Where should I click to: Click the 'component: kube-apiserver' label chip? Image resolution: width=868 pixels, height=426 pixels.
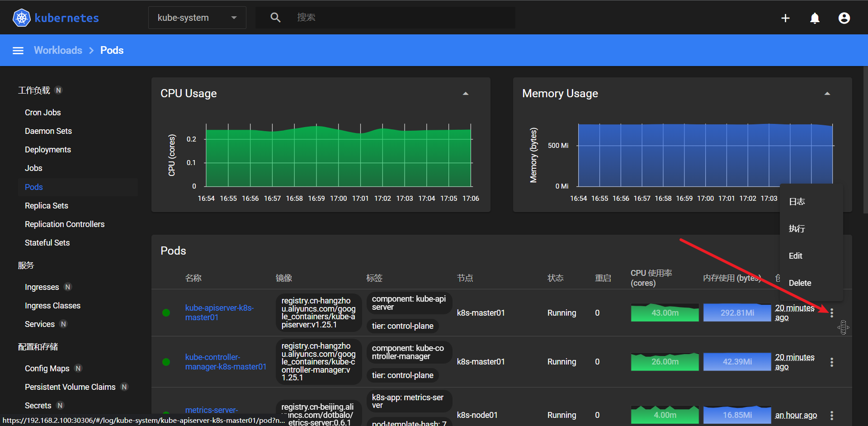(x=409, y=303)
